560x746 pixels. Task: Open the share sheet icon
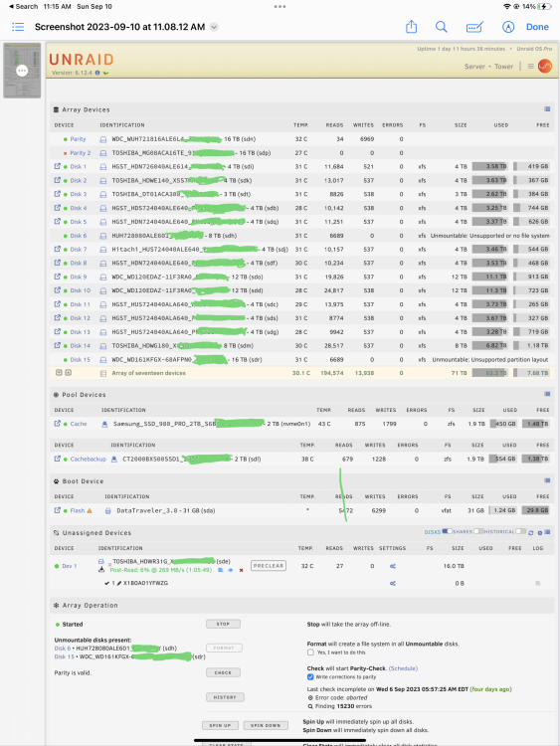tap(412, 27)
